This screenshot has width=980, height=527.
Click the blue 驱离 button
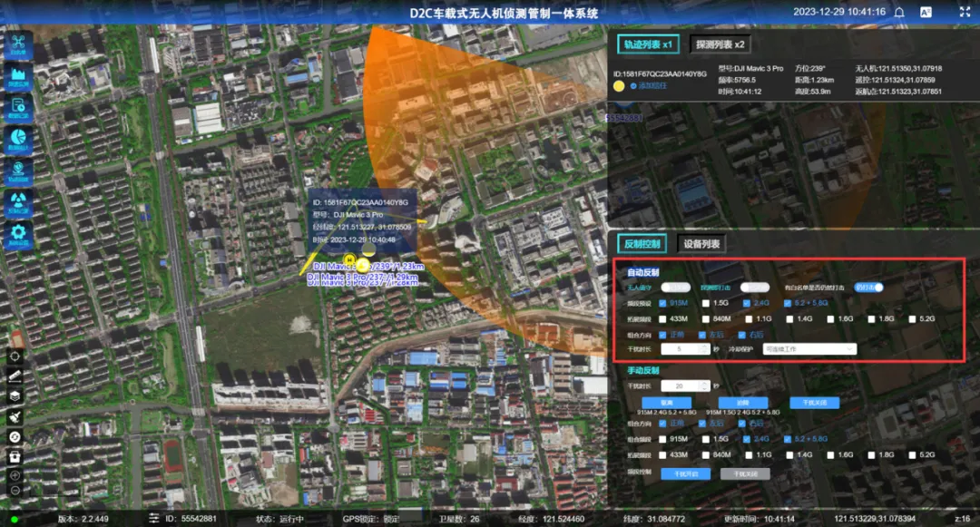pyautogui.click(x=667, y=403)
